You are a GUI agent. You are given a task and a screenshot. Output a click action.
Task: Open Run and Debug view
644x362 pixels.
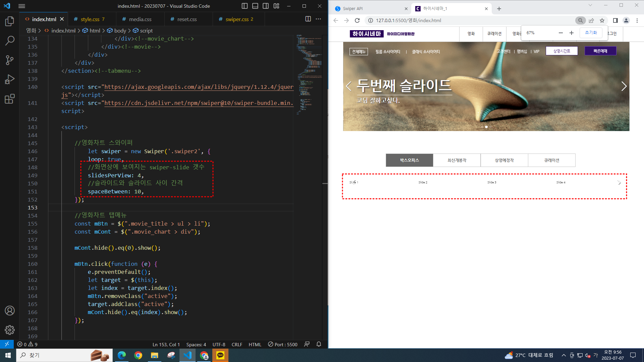tap(10, 79)
